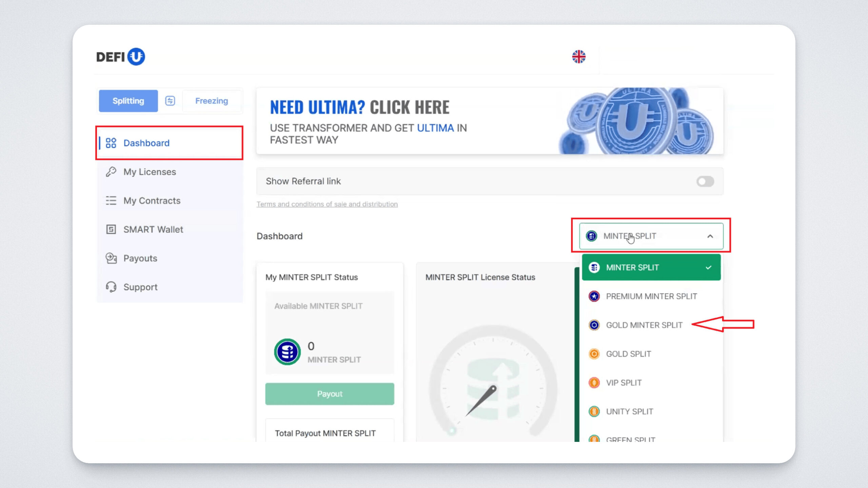
Task: Open the UK flag language selector
Action: (579, 57)
